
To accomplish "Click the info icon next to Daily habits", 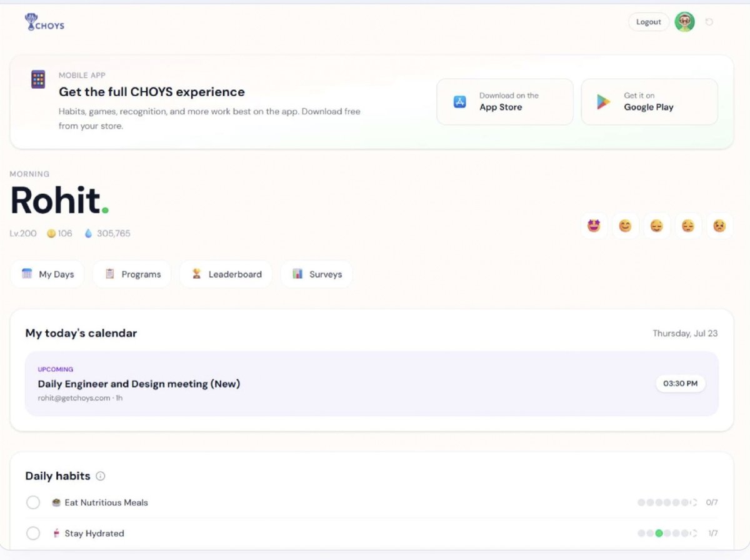I will pyautogui.click(x=101, y=476).
